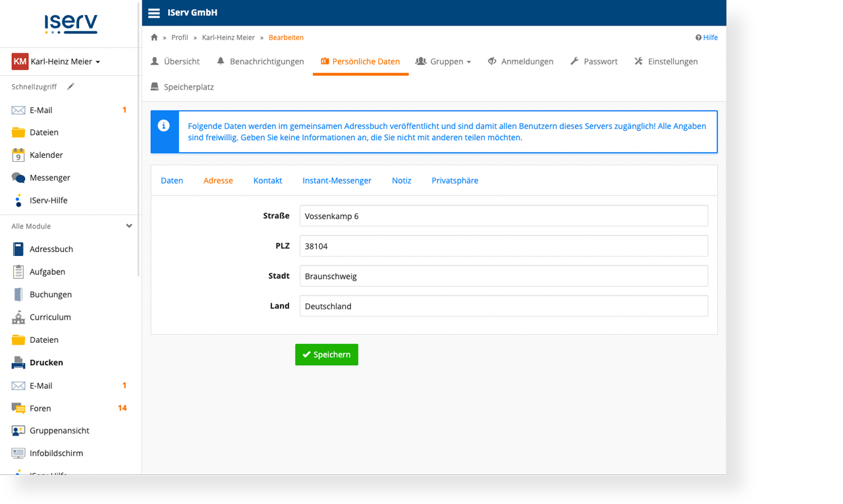Image resolution: width=843 pixels, height=504 pixels.
Task: Switch to the Kontakt tab
Action: (x=267, y=180)
